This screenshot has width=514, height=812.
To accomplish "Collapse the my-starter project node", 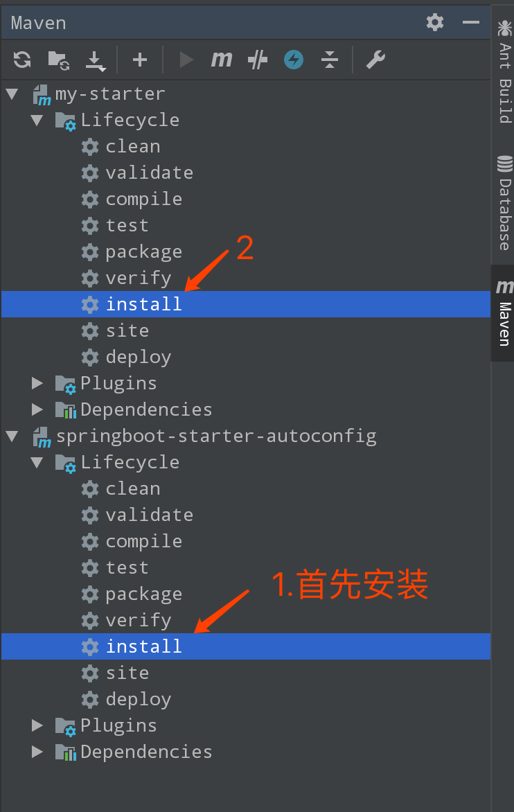I will (x=11, y=94).
